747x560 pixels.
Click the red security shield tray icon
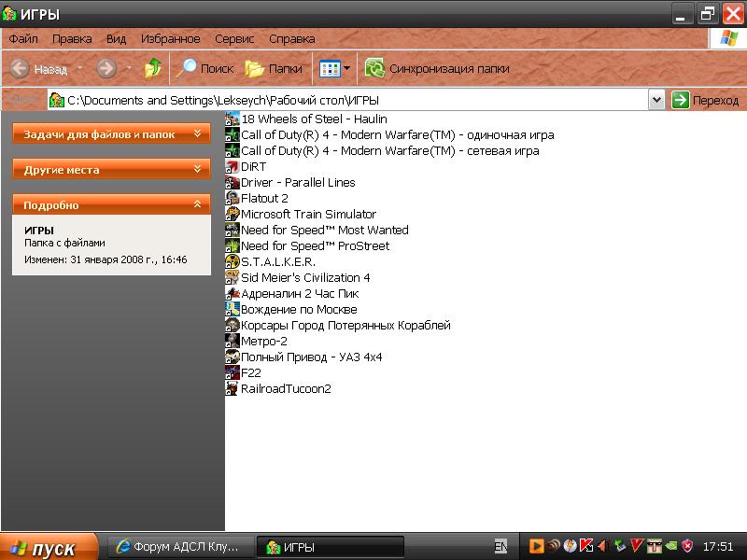tap(687, 546)
